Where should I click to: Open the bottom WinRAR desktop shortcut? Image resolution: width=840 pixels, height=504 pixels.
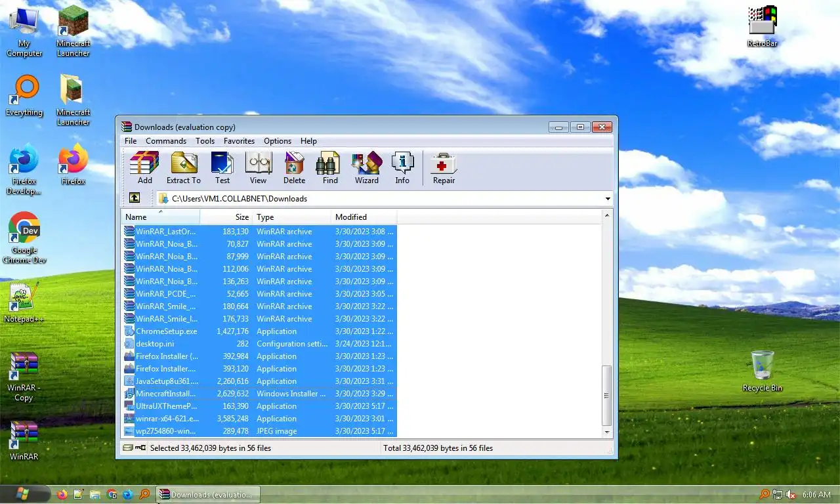(x=24, y=440)
